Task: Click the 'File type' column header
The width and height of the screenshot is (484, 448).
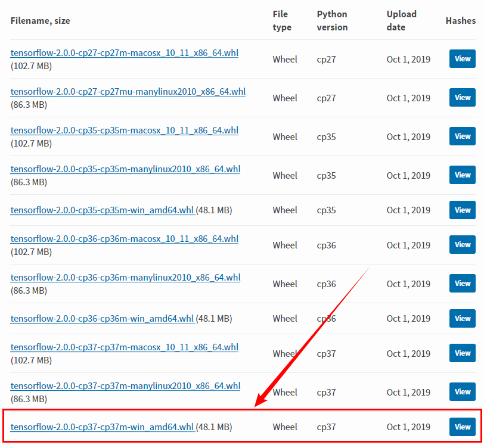Action: pyautogui.click(x=282, y=21)
